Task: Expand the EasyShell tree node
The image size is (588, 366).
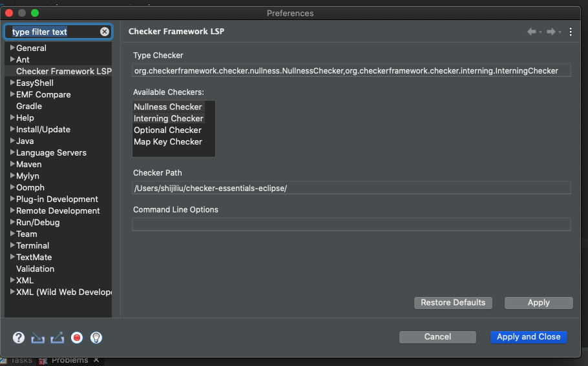Action: click(x=12, y=83)
